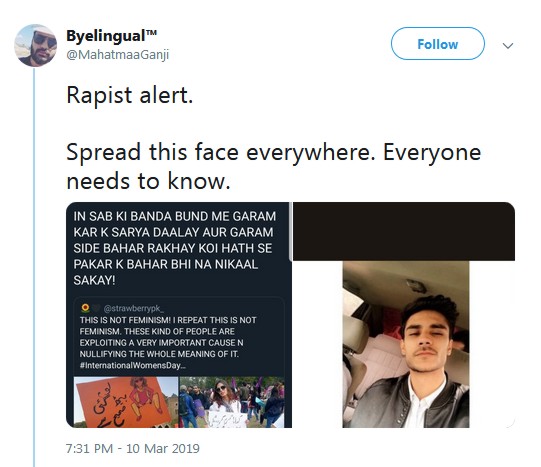Click the #InternationalWomensDay hashtag
Image resolution: width=541 pixels, height=467 pixels.
click(133, 365)
